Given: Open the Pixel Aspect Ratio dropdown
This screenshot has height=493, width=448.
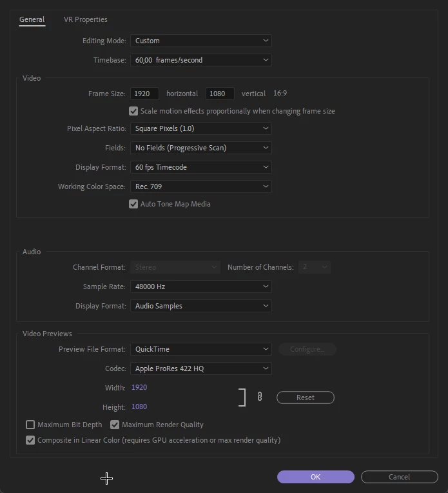Looking at the screenshot, I should 201,128.
